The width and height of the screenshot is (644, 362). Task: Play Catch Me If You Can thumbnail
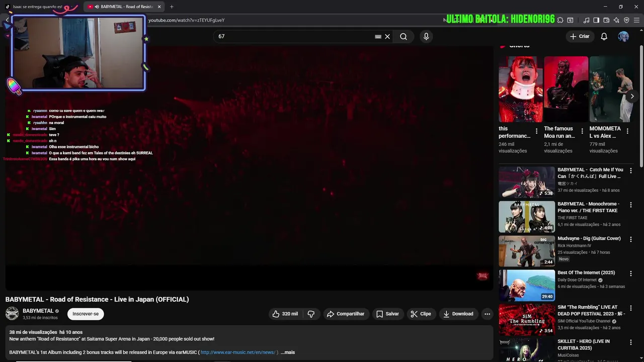[x=527, y=182]
